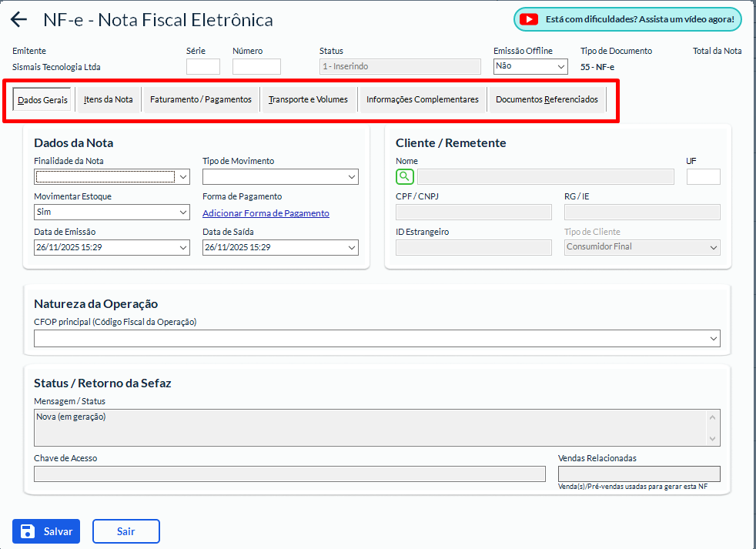This screenshot has height=549, width=756.
Task: Focus the UF input field
Action: coord(703,177)
